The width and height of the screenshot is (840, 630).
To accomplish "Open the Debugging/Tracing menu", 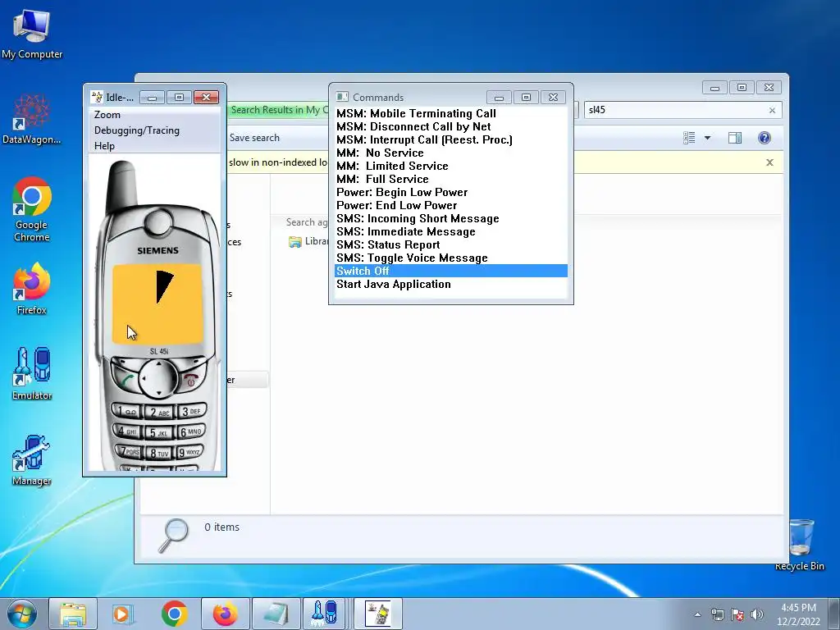I will click(137, 130).
